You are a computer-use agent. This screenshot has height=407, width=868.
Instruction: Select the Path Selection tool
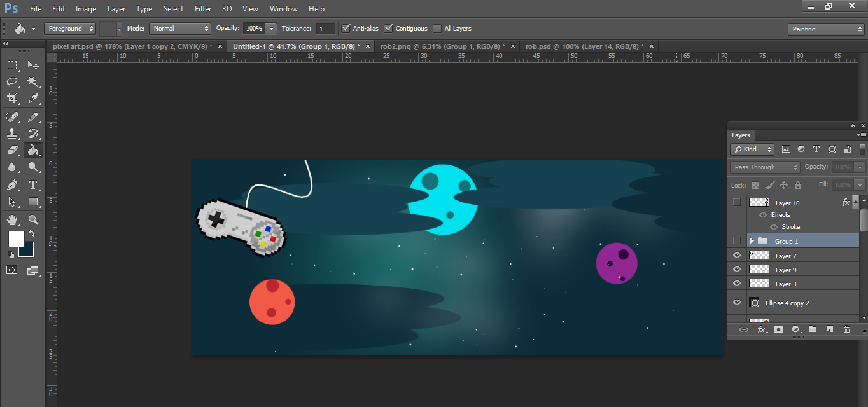(x=12, y=202)
